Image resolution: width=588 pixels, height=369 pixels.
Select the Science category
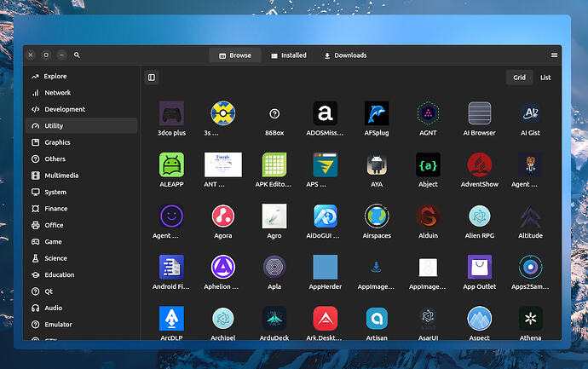pos(81,258)
